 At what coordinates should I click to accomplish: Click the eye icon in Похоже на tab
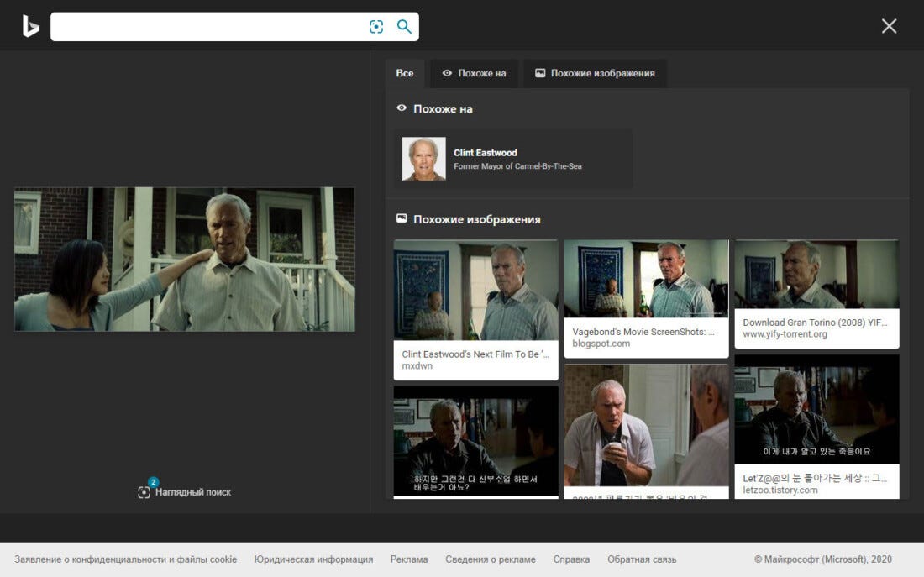[447, 73]
